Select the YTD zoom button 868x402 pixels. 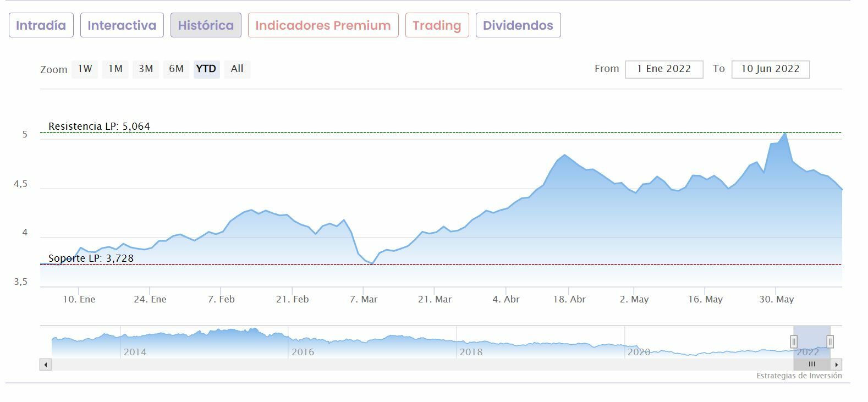click(206, 69)
